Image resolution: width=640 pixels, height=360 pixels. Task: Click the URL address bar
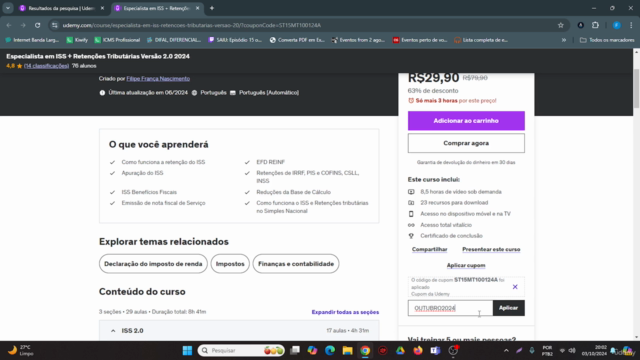pos(306,25)
